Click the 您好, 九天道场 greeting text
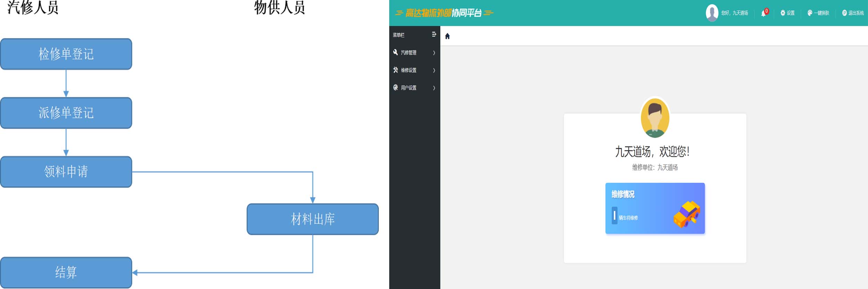 pos(734,13)
